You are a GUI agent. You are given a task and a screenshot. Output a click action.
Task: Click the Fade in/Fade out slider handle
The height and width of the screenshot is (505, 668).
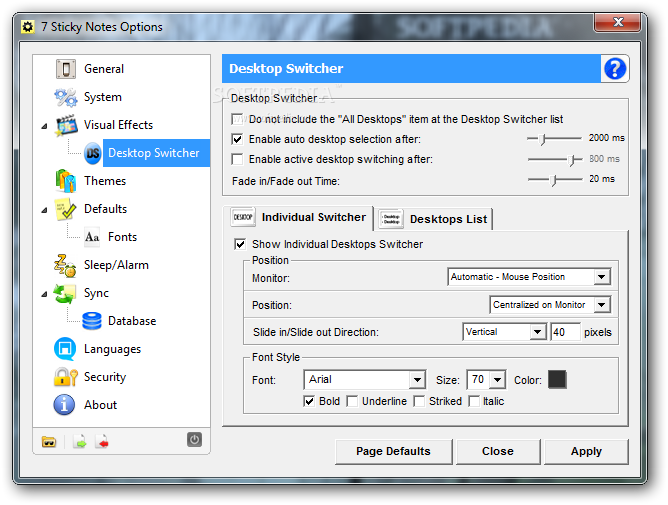point(554,180)
